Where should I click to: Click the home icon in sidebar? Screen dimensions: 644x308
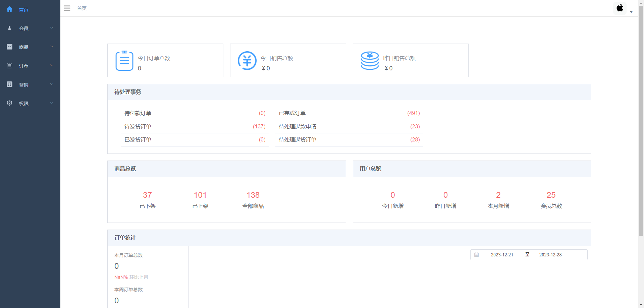coord(9,9)
